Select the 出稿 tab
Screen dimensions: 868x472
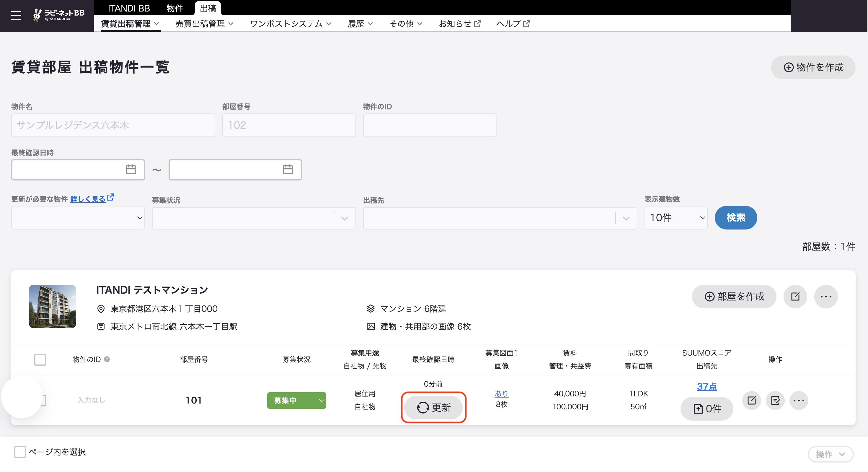(208, 8)
